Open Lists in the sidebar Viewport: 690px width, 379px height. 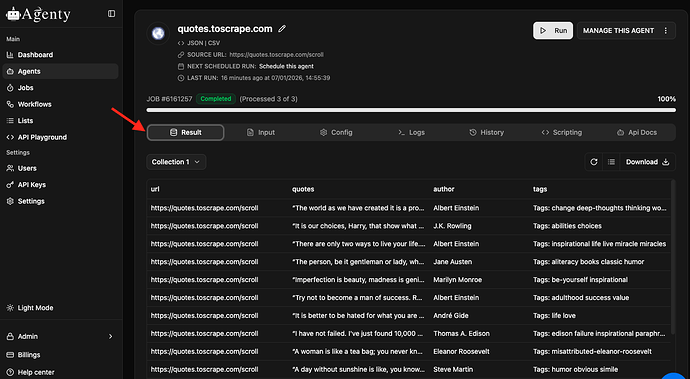point(60,121)
